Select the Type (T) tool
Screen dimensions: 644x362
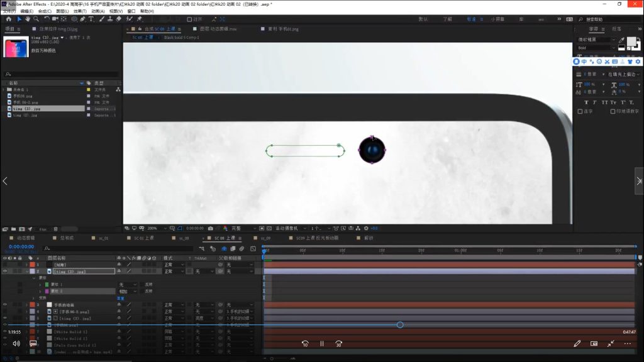coord(91,19)
